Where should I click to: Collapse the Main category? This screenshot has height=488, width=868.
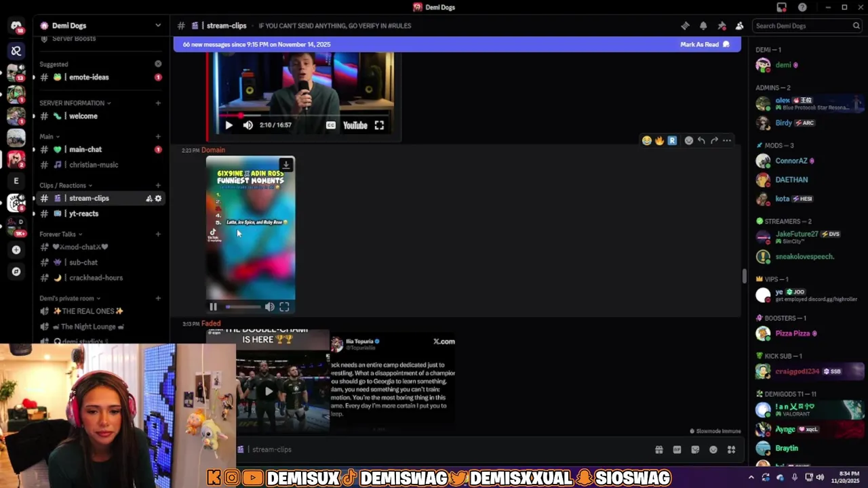coord(50,136)
